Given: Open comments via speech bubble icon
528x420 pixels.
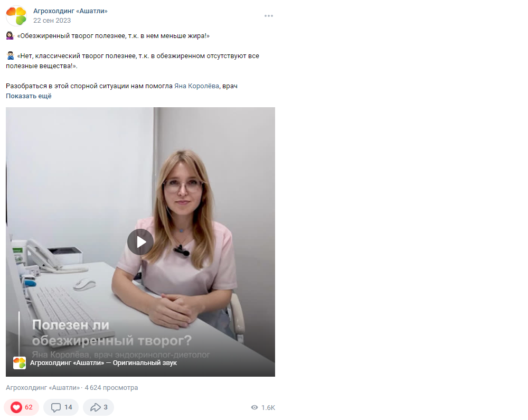Looking at the screenshot, I should 55,407.
